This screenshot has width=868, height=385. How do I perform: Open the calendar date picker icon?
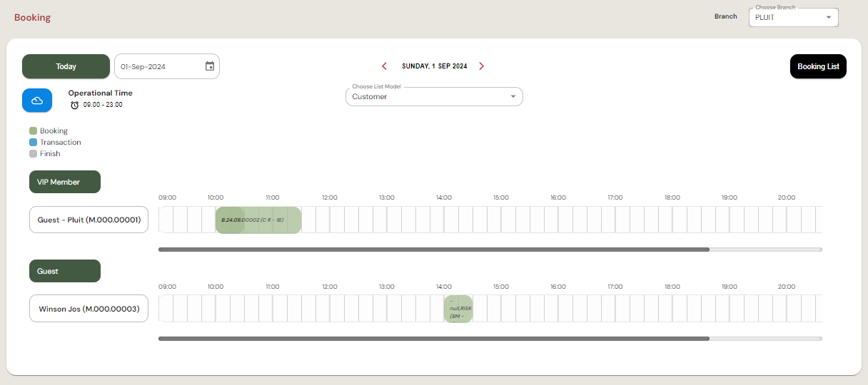(x=210, y=66)
